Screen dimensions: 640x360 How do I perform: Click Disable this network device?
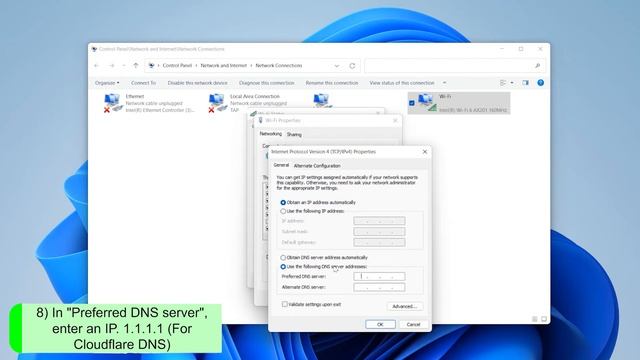[x=198, y=83]
